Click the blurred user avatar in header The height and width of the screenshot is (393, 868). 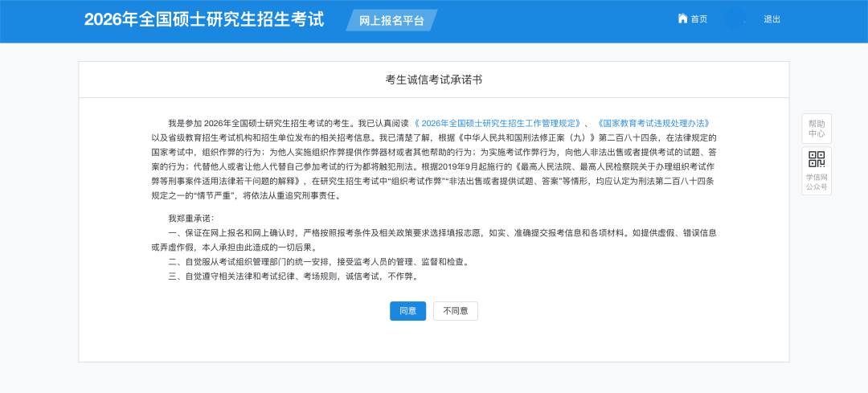(735, 18)
